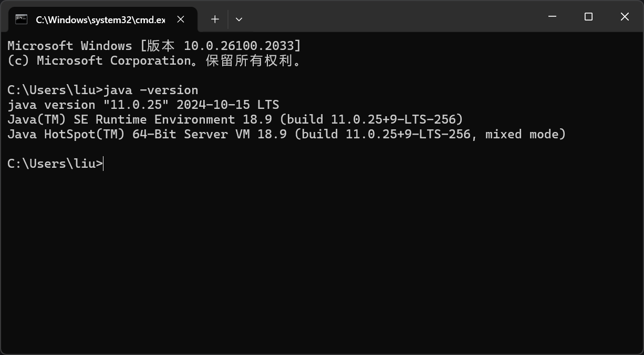This screenshot has height=355, width=644.
Task: Open a new terminal tab with the plus icon
Action: 214,19
